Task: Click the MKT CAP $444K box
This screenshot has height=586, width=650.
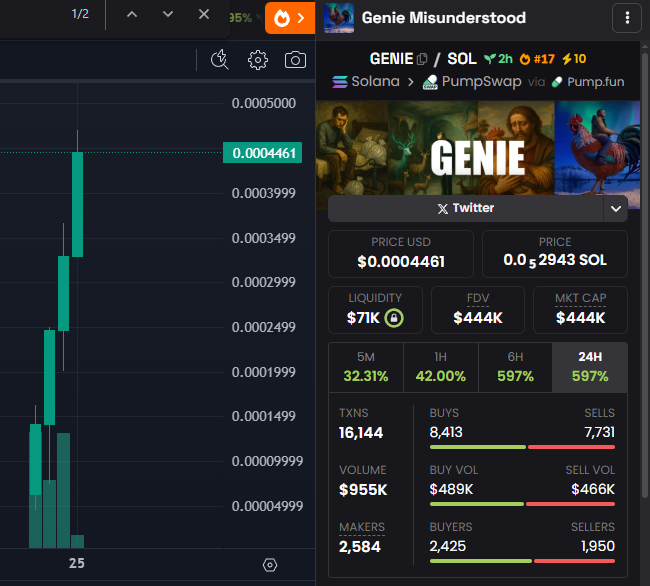Action: (x=580, y=310)
